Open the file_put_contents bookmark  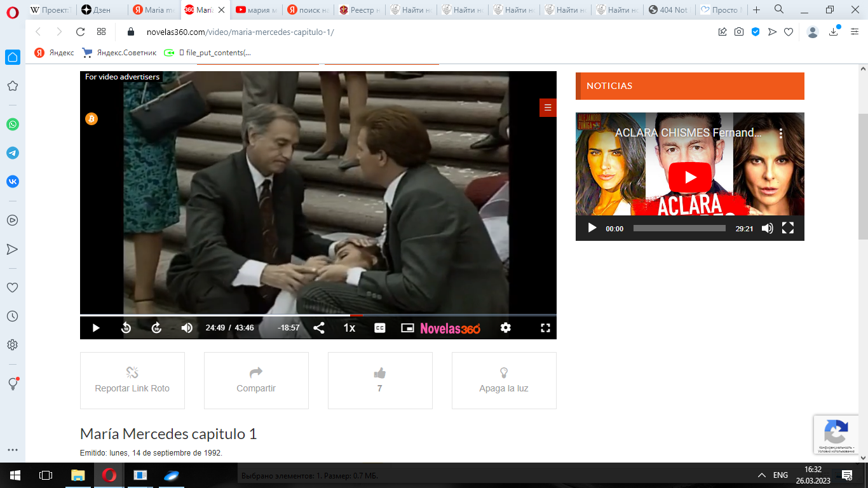(208, 53)
